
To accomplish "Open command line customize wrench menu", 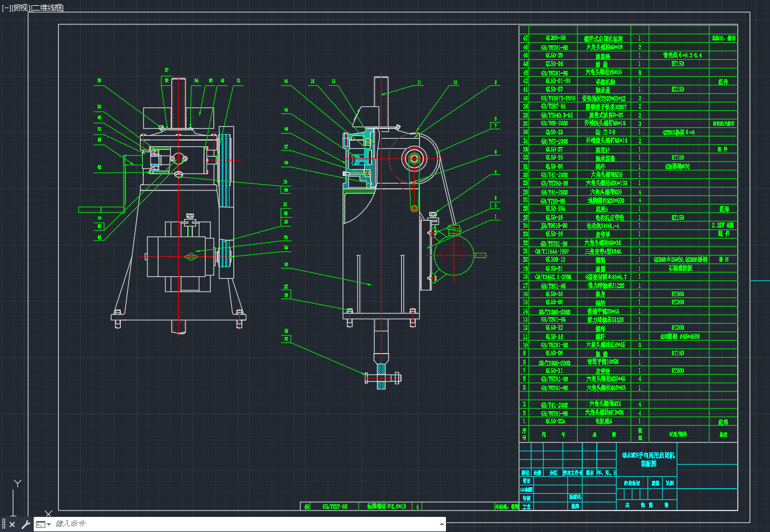I will (26, 524).
